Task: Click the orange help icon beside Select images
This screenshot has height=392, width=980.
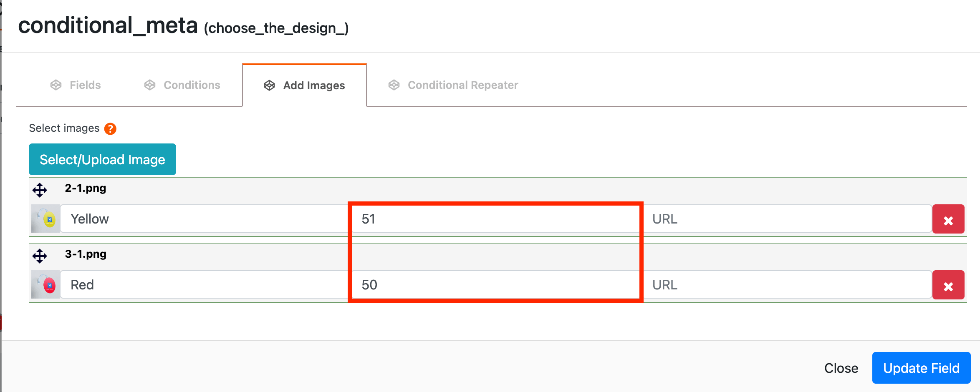Action: pos(110,128)
